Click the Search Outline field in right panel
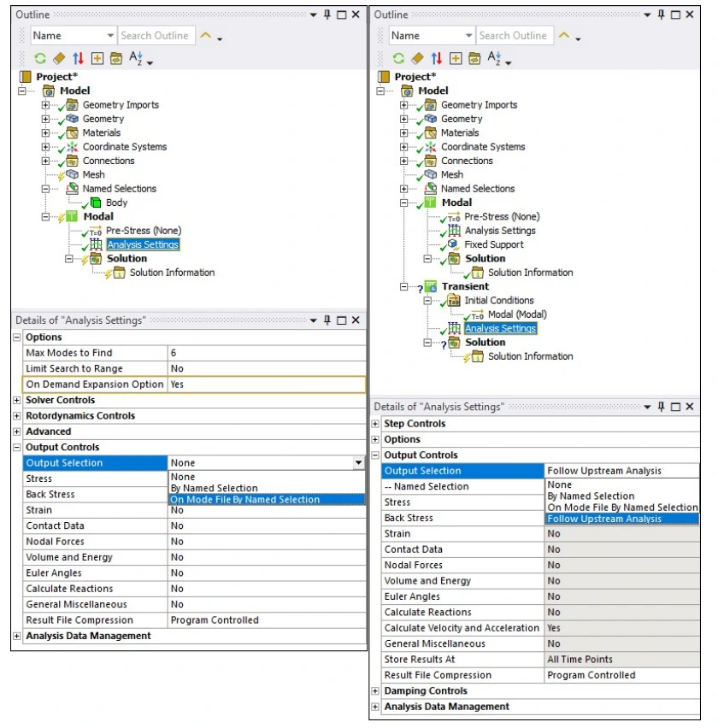 point(512,36)
